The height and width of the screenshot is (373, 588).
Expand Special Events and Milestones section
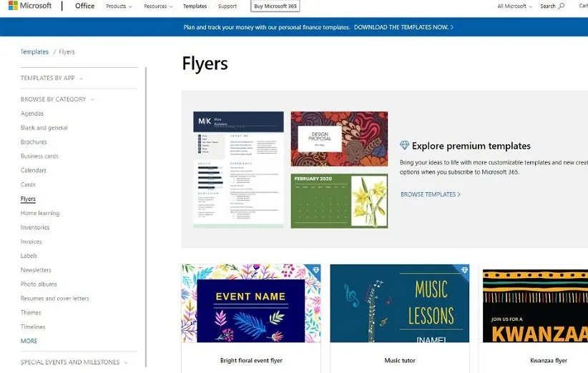click(74, 362)
